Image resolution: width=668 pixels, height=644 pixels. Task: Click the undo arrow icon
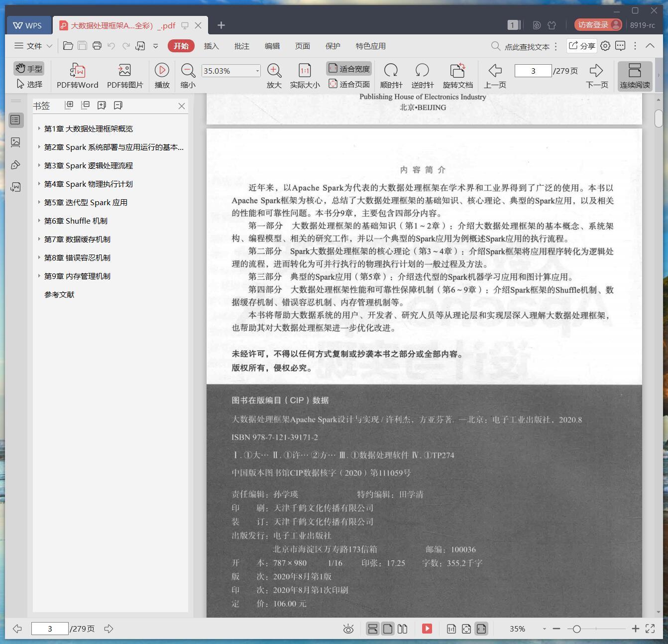click(x=111, y=46)
